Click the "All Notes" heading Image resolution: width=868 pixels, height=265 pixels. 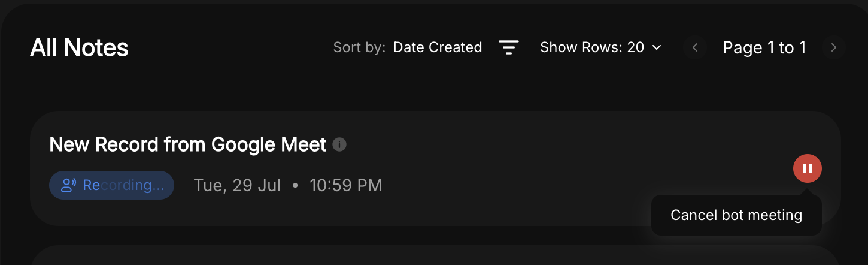(x=79, y=47)
